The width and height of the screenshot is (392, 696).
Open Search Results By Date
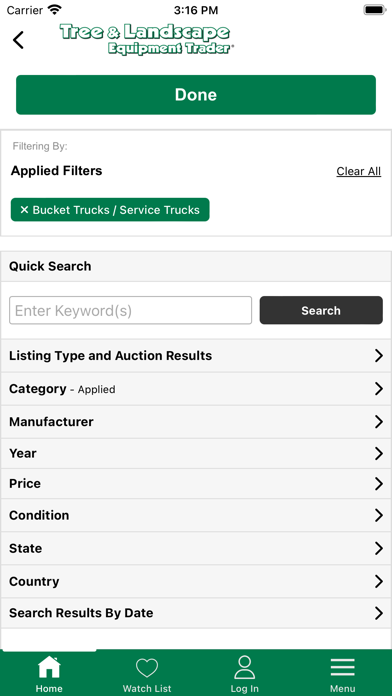[196, 613]
